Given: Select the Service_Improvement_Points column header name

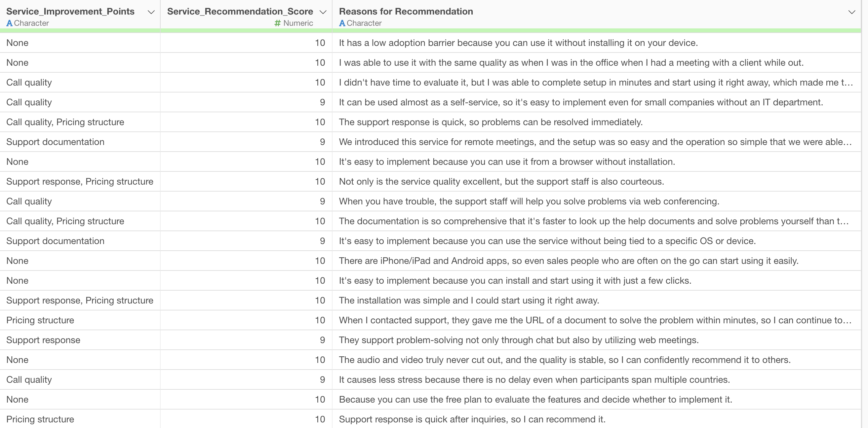Looking at the screenshot, I should [x=70, y=12].
